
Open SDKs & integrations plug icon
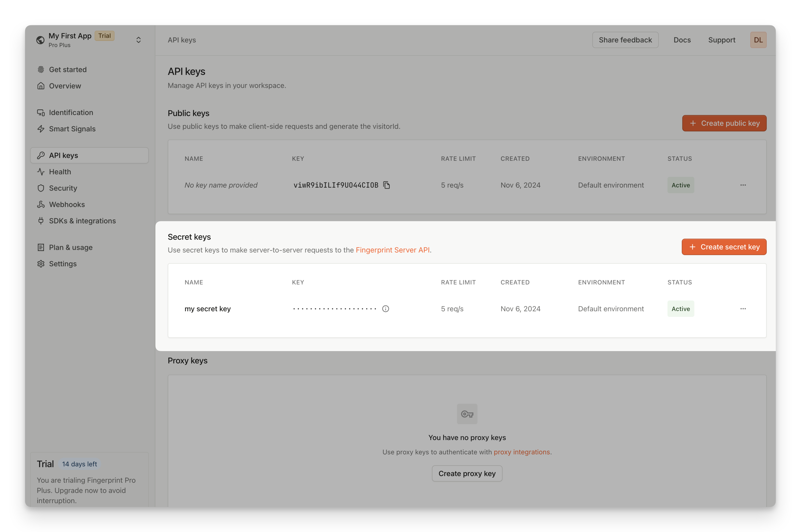(x=41, y=221)
